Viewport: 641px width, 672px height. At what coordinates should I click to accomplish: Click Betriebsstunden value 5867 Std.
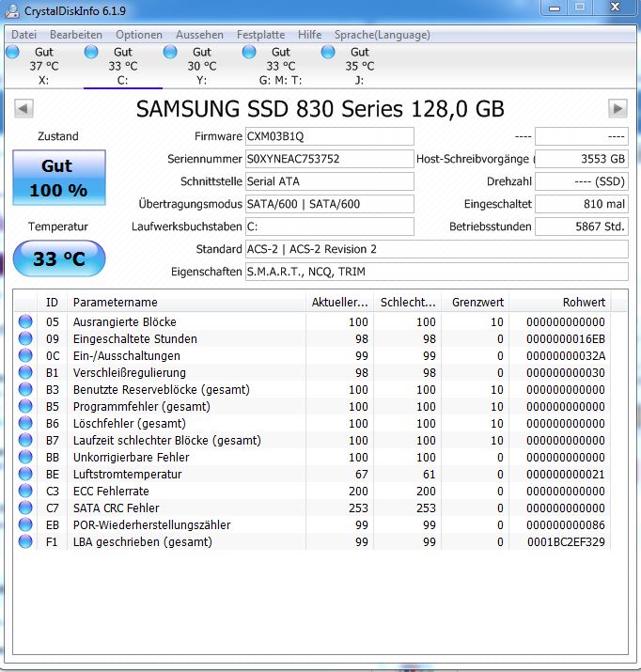tap(582, 227)
